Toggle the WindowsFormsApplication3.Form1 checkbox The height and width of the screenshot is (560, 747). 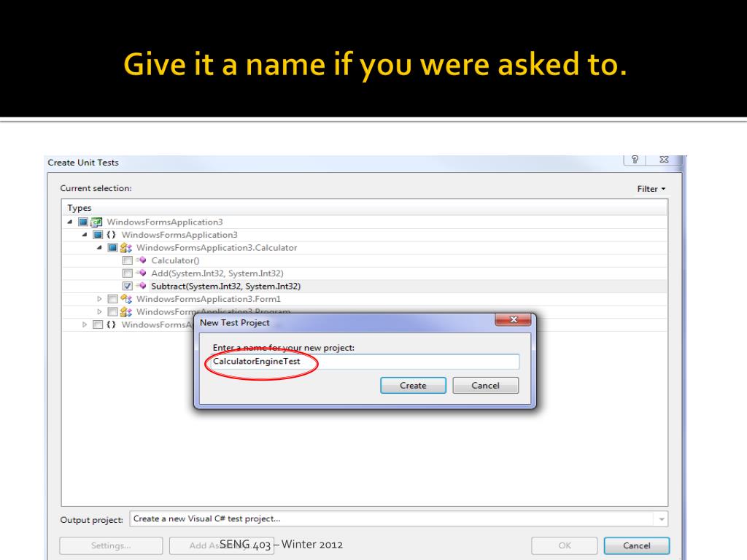coord(112,299)
